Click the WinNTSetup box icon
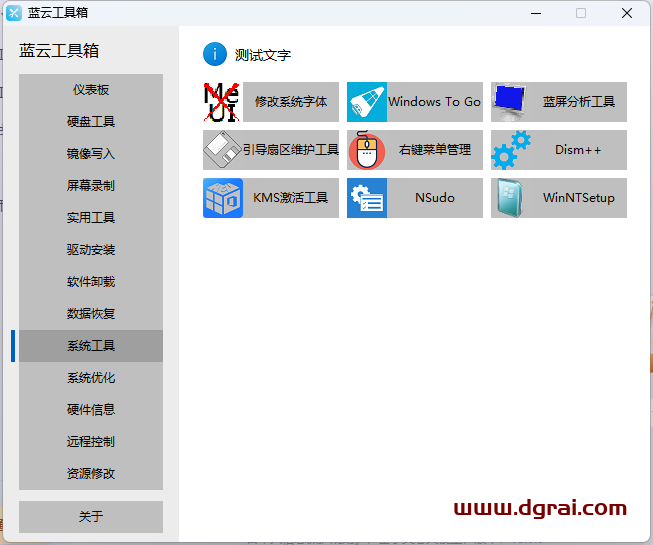 pyautogui.click(x=511, y=198)
